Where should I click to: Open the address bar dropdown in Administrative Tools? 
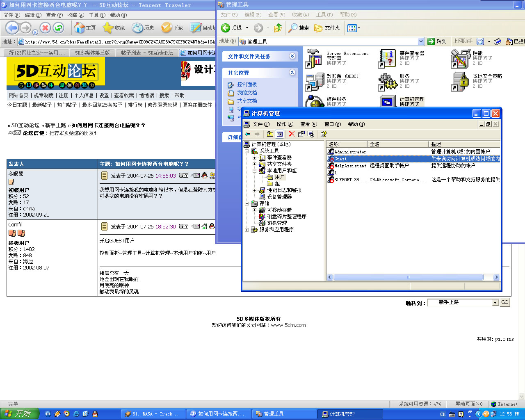(421, 41)
